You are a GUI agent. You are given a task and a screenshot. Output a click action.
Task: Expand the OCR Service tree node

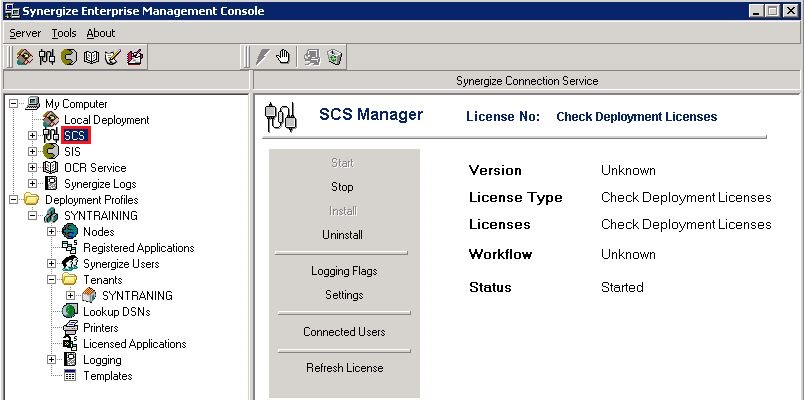pos(33,168)
